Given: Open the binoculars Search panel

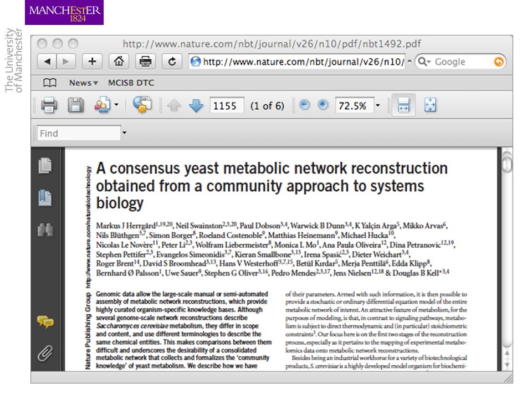Looking at the screenshot, I should click(x=45, y=229).
